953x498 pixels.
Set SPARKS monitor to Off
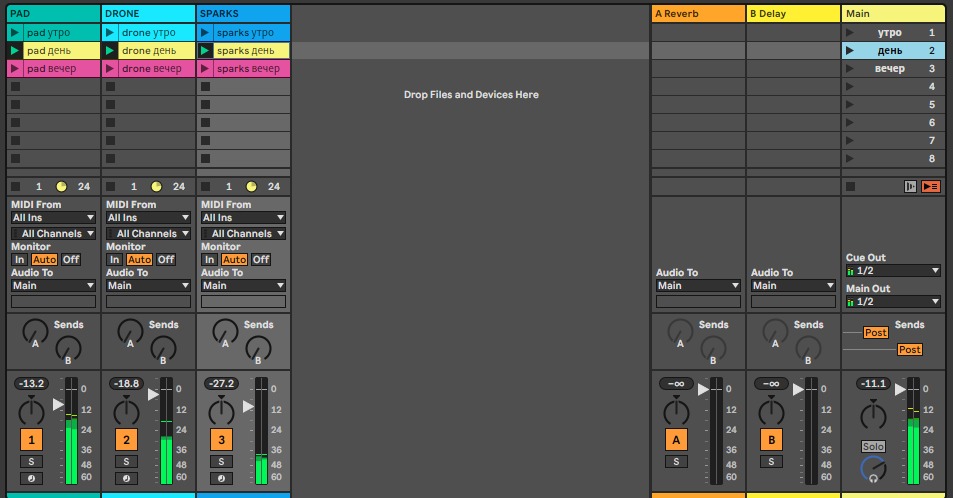(261, 260)
